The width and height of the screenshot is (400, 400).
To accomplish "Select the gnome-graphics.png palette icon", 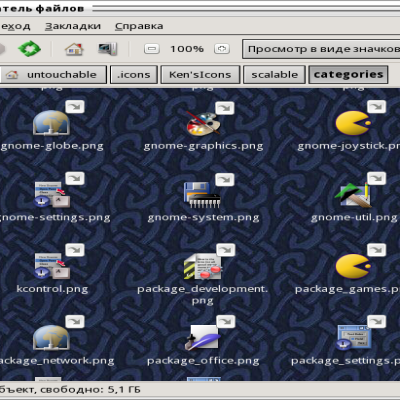I will (x=202, y=123).
